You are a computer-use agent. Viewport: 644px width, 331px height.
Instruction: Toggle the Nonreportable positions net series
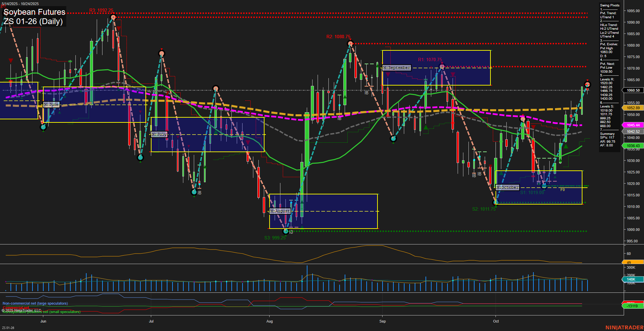tap(41, 312)
